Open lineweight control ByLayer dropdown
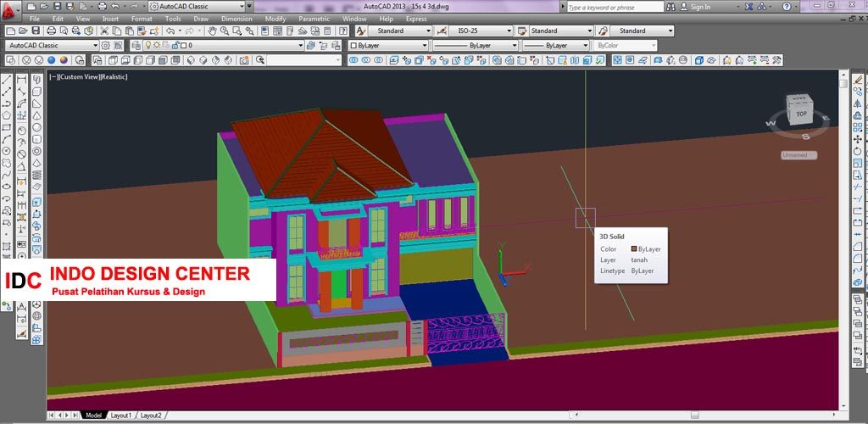The width and height of the screenshot is (868, 424). [555, 46]
